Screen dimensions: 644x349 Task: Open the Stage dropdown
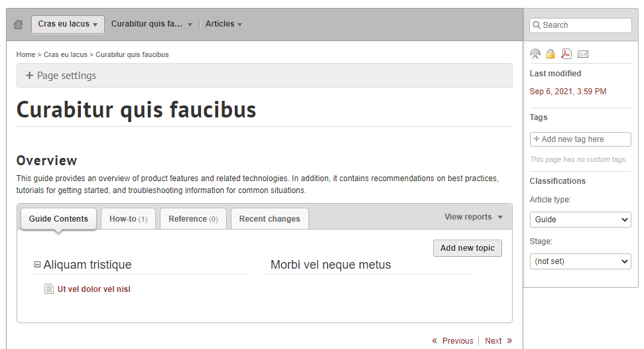pos(580,261)
